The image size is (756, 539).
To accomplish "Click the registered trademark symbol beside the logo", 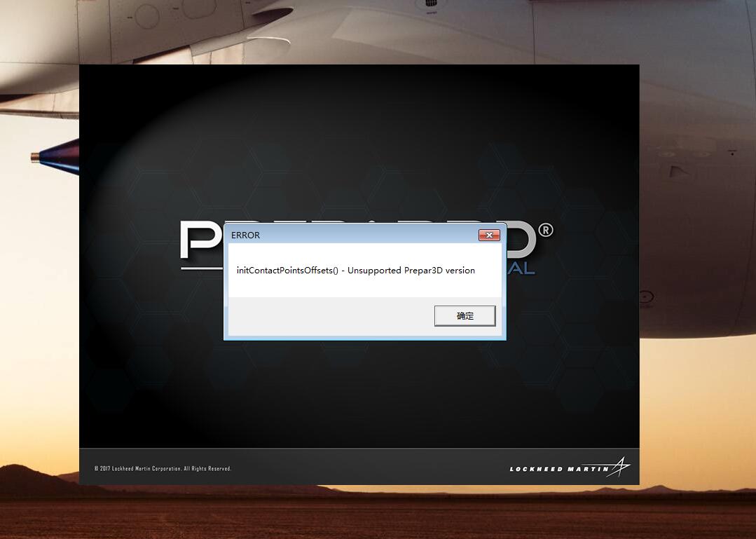I will (x=545, y=230).
